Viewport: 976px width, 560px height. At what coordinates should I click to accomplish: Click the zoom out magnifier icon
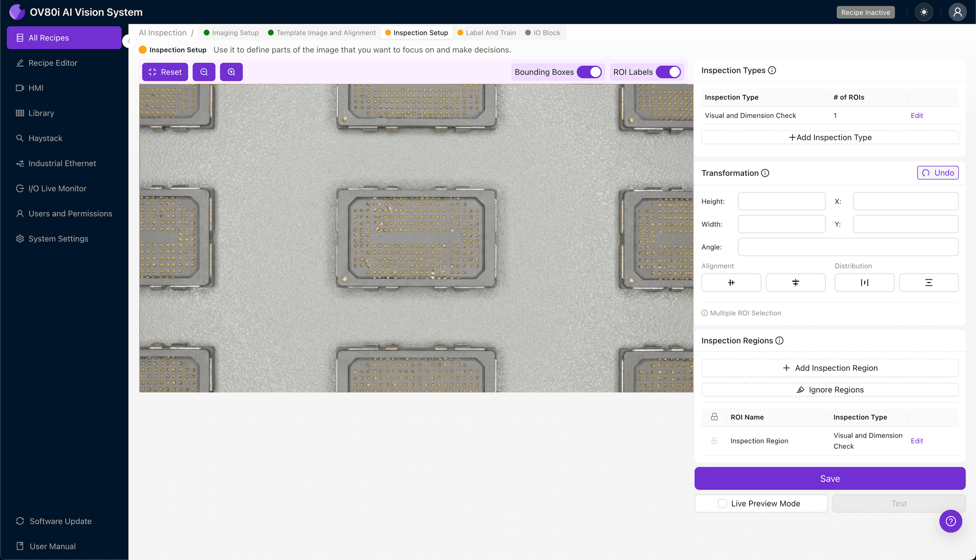tap(204, 72)
